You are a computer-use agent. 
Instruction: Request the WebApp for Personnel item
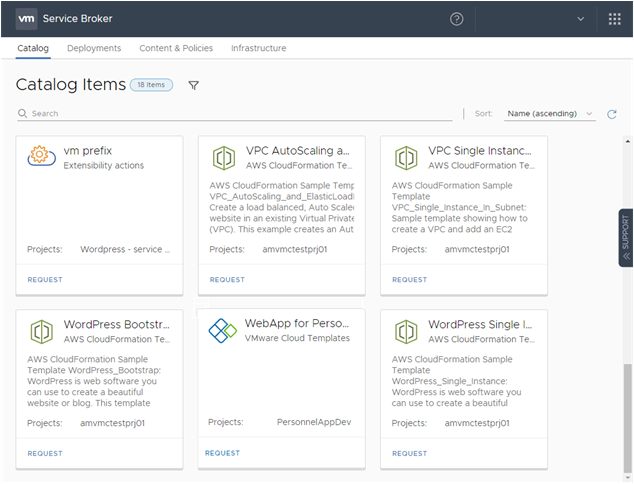222,453
